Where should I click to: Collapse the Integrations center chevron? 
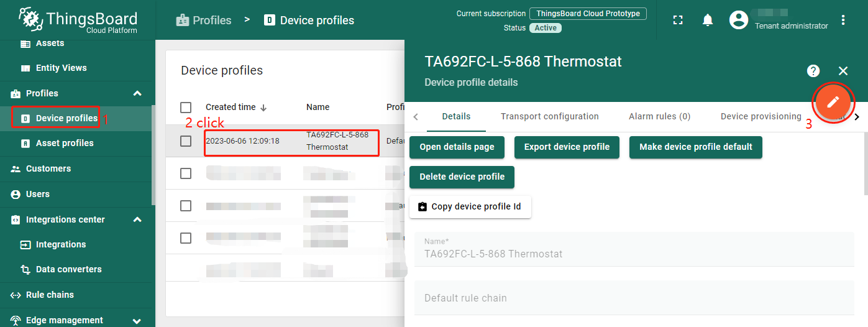pos(137,219)
